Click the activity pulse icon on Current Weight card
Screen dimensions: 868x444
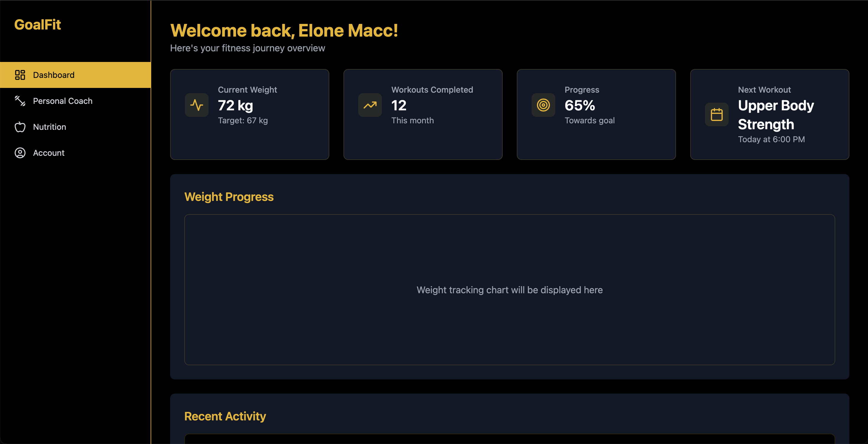pyautogui.click(x=196, y=105)
